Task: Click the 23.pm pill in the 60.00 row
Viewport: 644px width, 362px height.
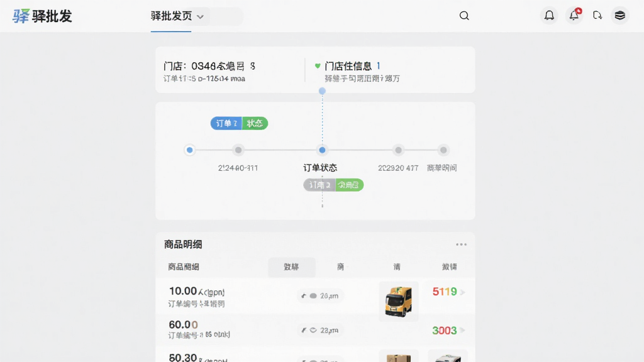Action: click(320, 331)
